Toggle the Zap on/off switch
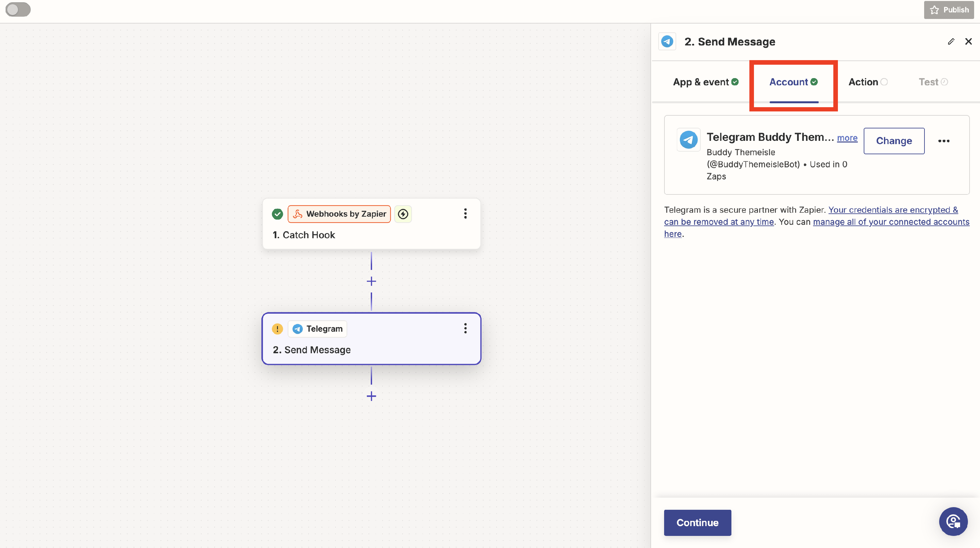This screenshot has width=980, height=548. click(18, 9)
